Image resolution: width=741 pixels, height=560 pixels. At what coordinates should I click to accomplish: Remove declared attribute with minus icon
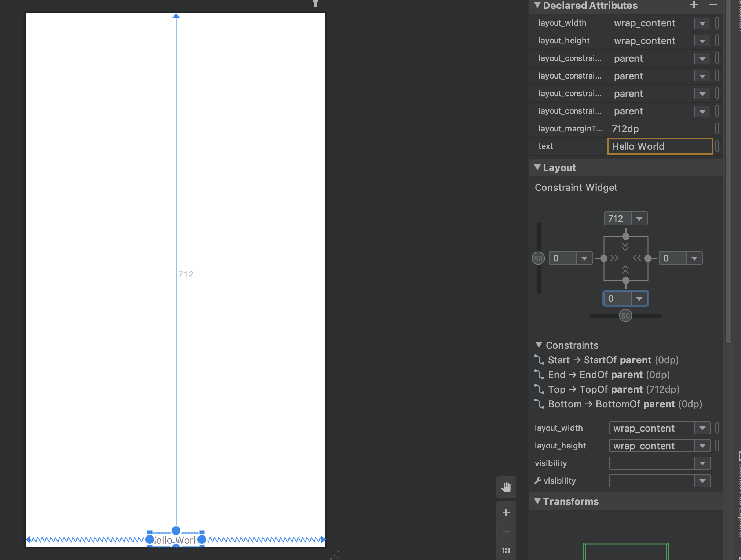coord(713,5)
